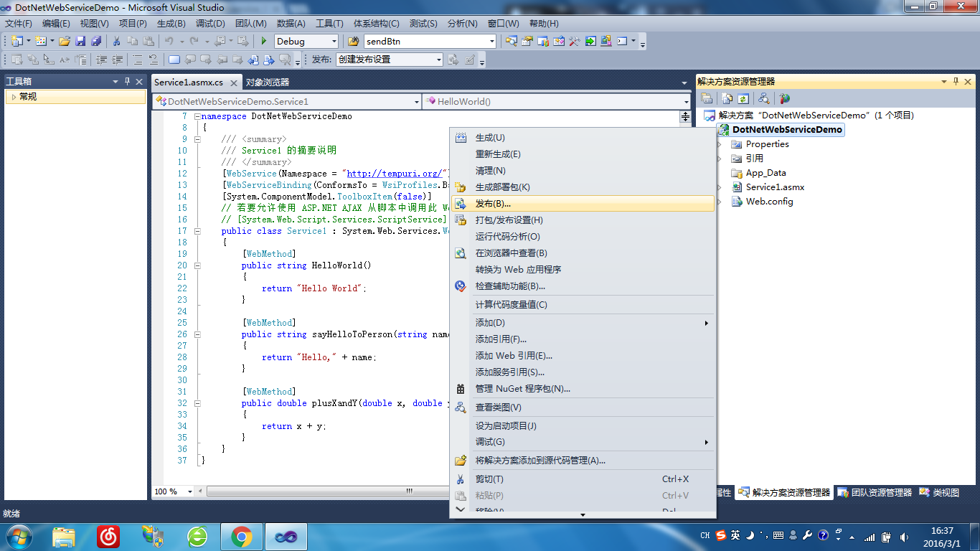Choose 管理 NuGet 程序包(N)... menu entry
980x551 pixels.
[x=583, y=389]
